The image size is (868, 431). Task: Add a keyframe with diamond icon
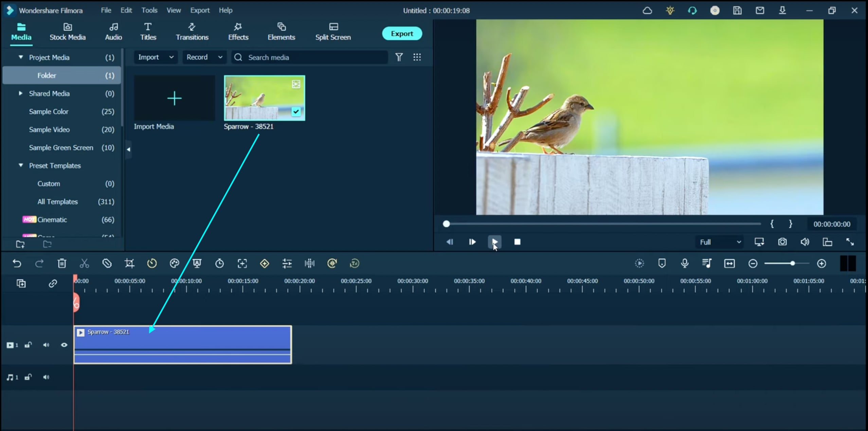(265, 263)
